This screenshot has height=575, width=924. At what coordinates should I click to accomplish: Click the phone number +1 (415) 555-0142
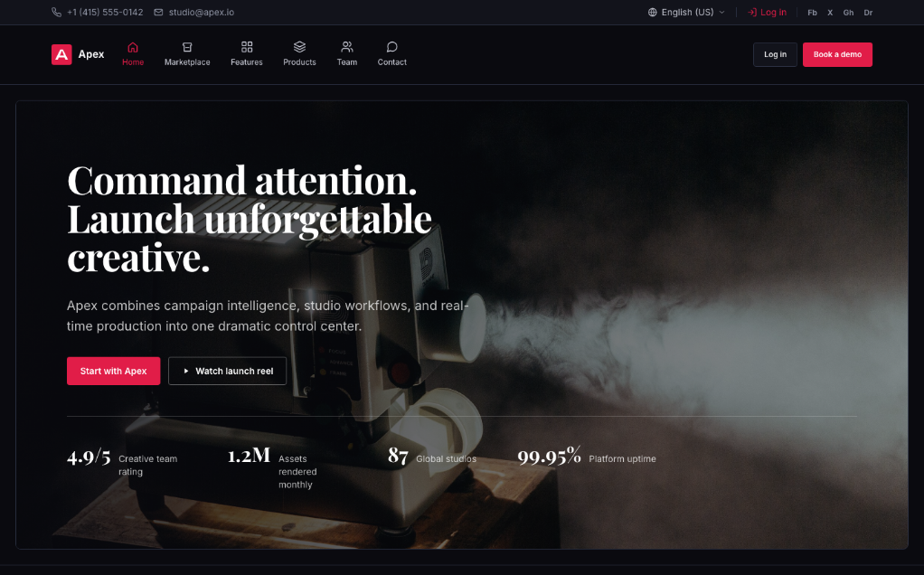[x=105, y=13]
